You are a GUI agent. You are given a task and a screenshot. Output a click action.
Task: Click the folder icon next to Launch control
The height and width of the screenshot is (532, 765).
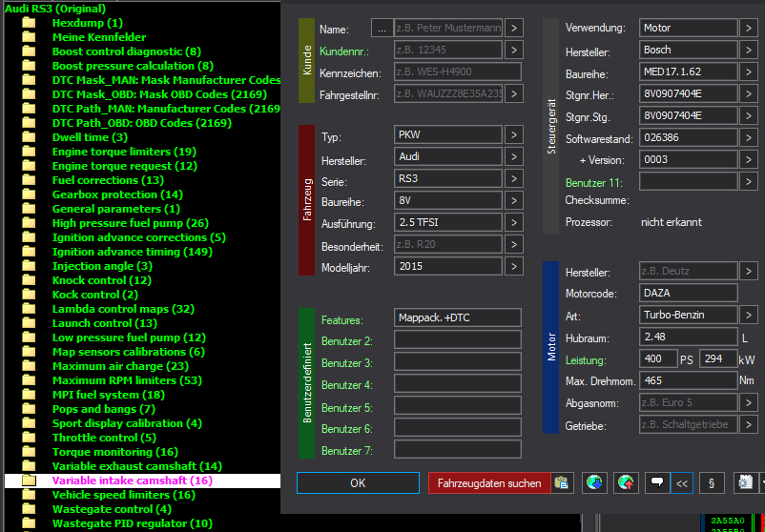pyautogui.click(x=30, y=323)
